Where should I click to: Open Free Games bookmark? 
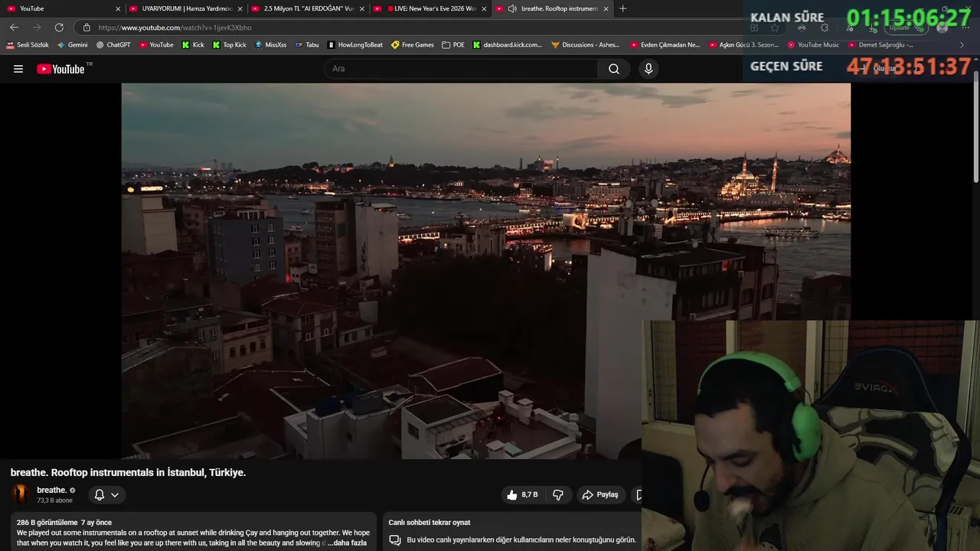tap(413, 45)
